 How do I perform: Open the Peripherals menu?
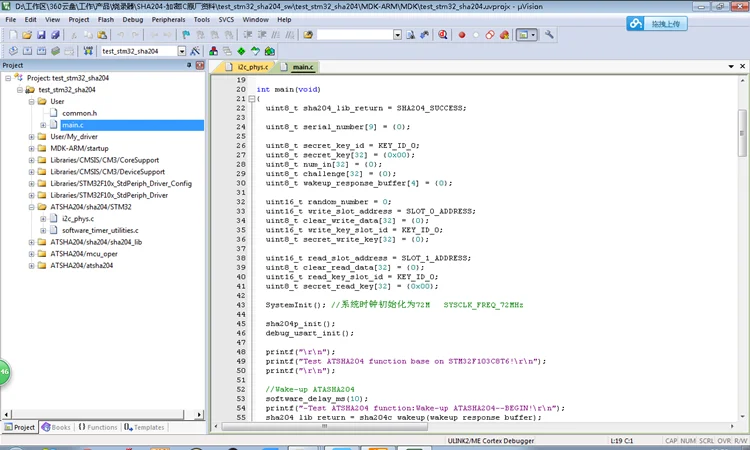pos(167,19)
